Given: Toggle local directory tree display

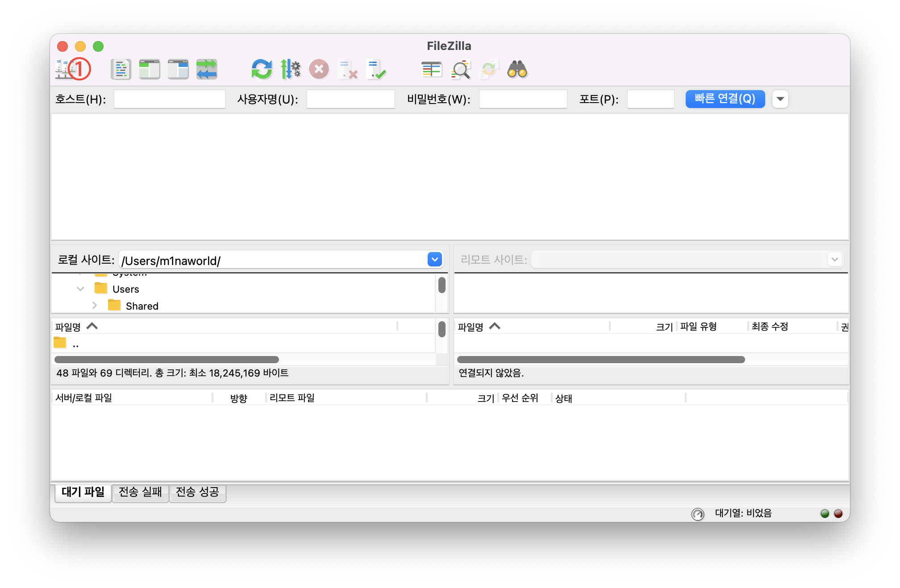Looking at the screenshot, I should pos(150,70).
